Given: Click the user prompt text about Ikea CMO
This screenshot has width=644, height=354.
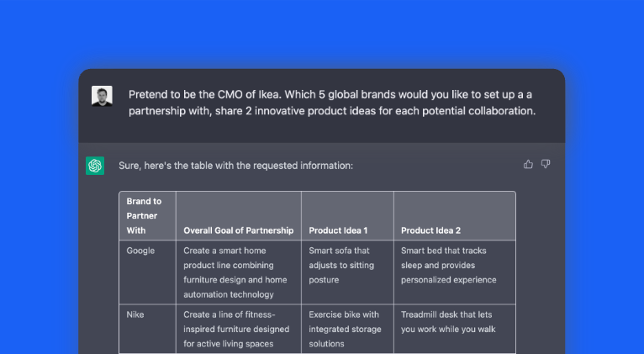Looking at the screenshot, I should (x=332, y=103).
